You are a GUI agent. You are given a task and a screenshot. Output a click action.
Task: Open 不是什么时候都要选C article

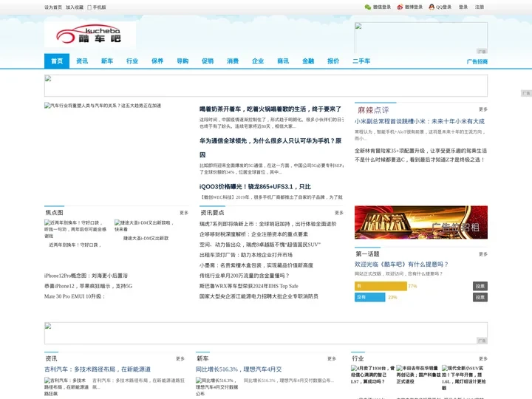420,160
